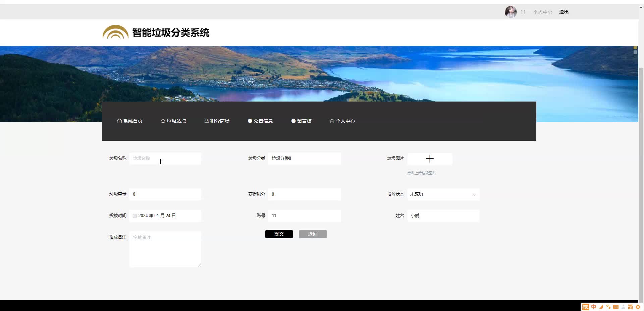Viewport: 644px width, 311px height.
Task: Click the plus icon to upload a garbage image
Action: 430,159
